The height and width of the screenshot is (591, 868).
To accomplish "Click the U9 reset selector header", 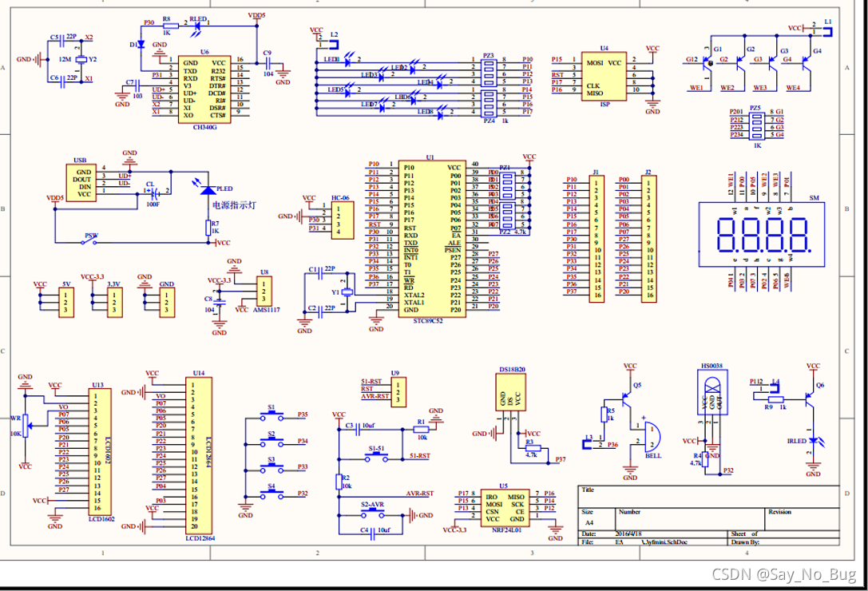I will (398, 392).
